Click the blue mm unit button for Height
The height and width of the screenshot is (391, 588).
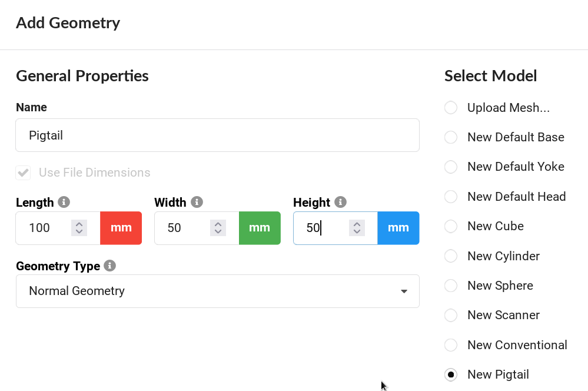click(398, 228)
